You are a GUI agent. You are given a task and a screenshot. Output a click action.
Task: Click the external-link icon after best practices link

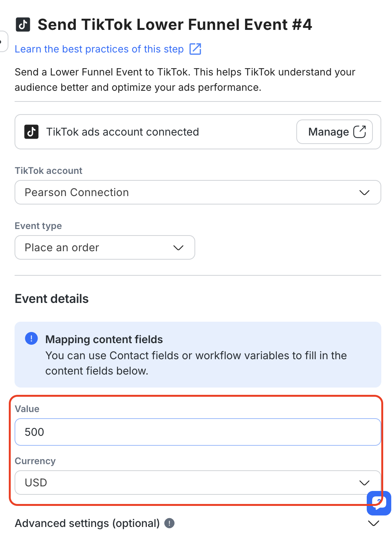click(195, 49)
